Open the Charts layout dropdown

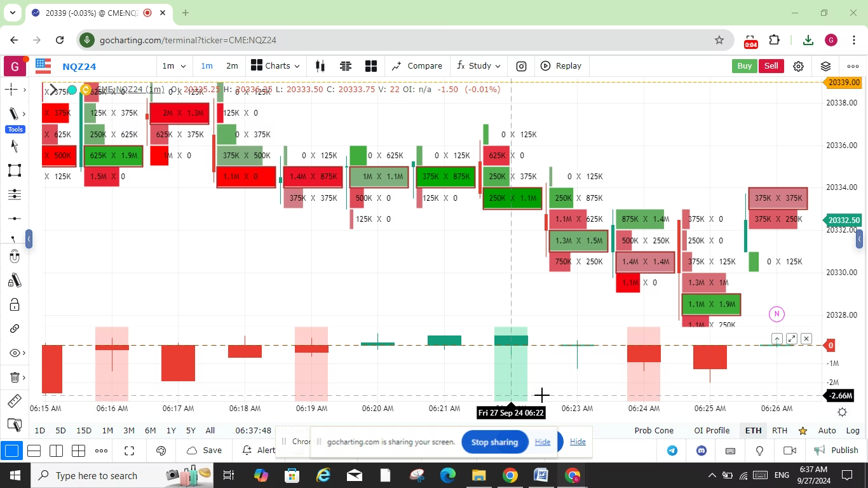pyautogui.click(x=275, y=65)
